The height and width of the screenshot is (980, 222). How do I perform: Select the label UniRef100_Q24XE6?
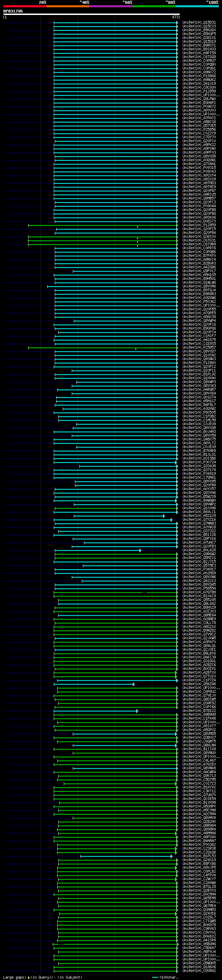tap(199, 913)
